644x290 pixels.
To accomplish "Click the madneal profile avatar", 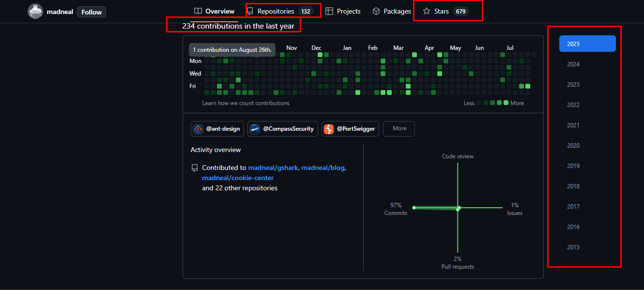I will [x=35, y=12].
